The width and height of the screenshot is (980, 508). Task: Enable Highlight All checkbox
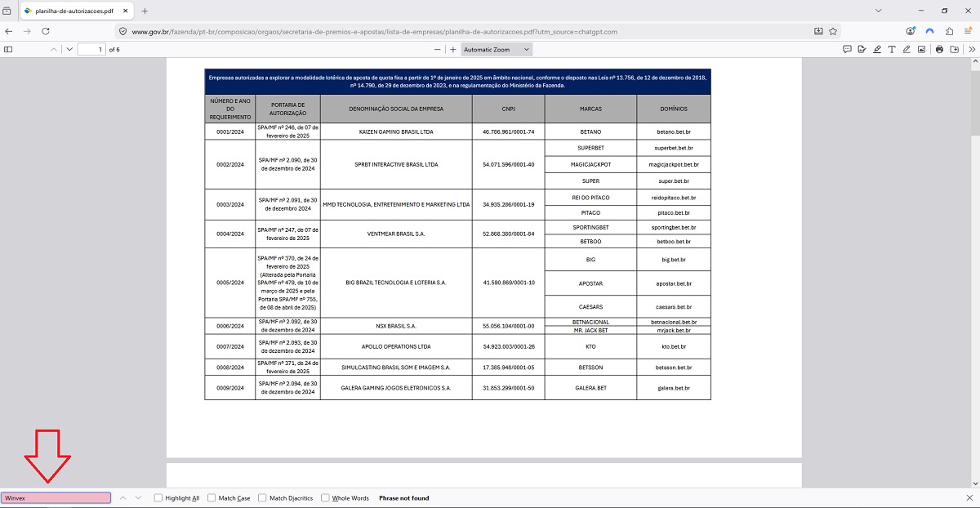[158, 497]
